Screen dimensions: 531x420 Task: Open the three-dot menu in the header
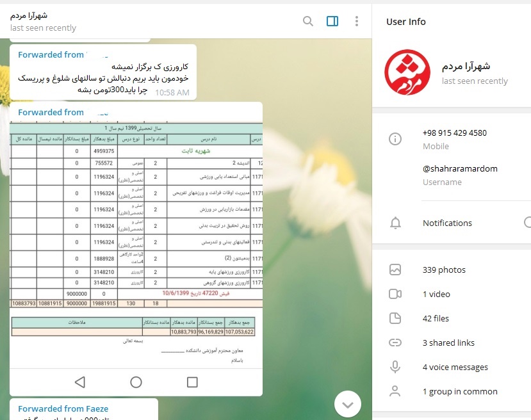click(356, 21)
